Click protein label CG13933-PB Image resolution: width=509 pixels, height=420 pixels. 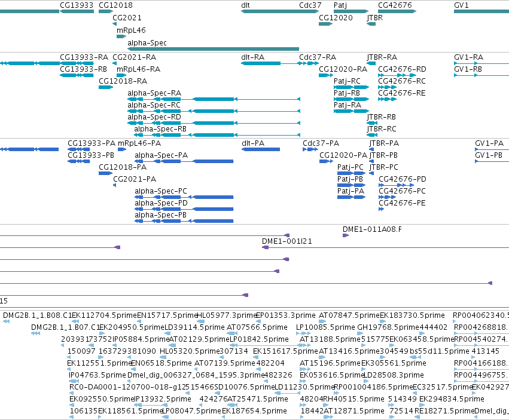(x=91, y=155)
